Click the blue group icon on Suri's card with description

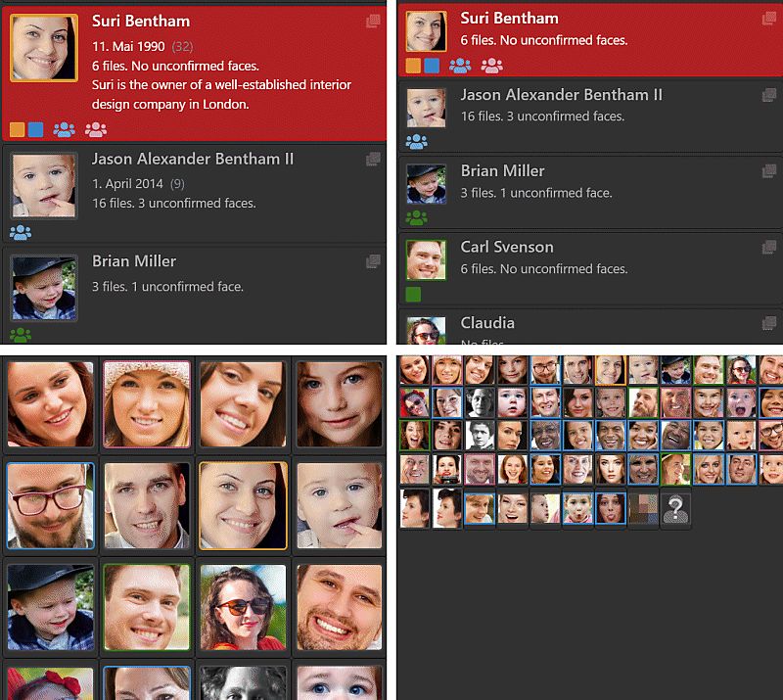(64, 129)
